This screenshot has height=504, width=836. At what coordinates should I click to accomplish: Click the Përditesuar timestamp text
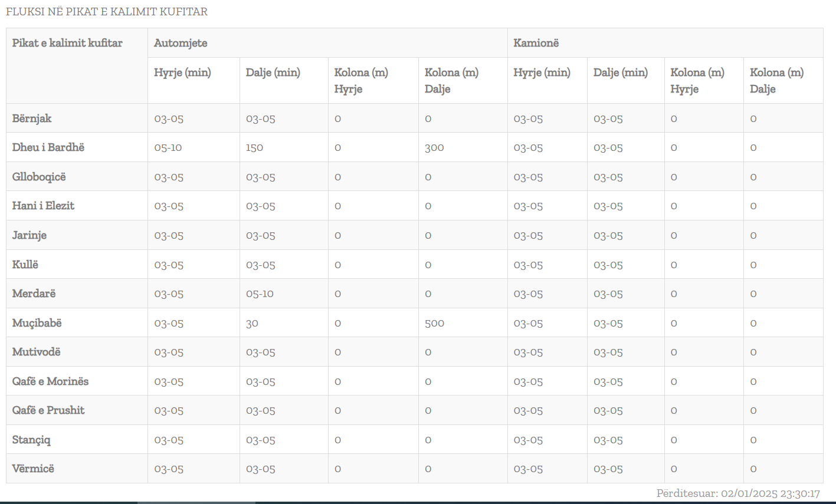click(x=738, y=493)
